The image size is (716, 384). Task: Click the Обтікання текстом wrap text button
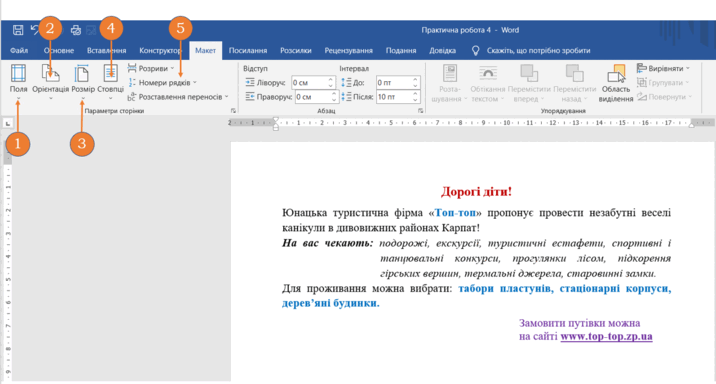point(488,83)
